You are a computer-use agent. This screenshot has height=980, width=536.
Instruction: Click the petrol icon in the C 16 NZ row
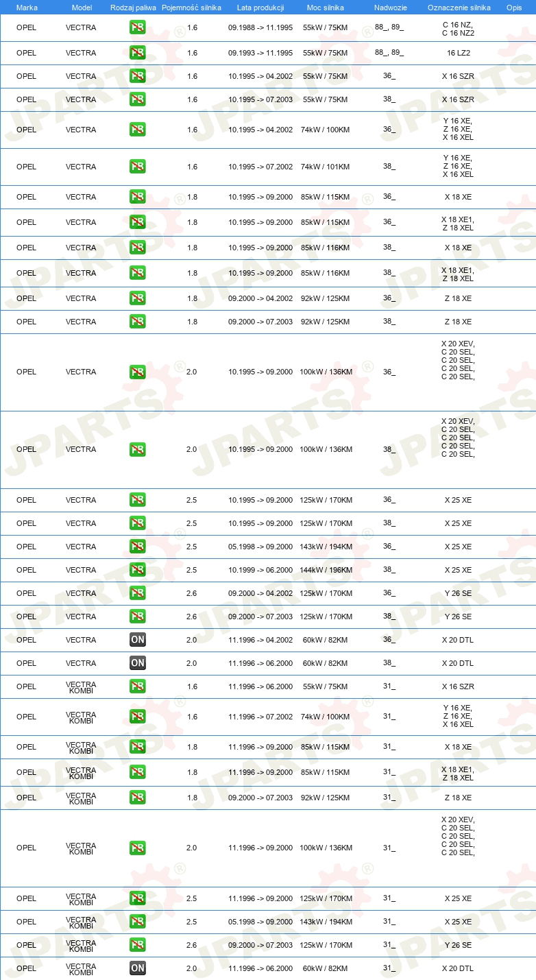click(138, 28)
